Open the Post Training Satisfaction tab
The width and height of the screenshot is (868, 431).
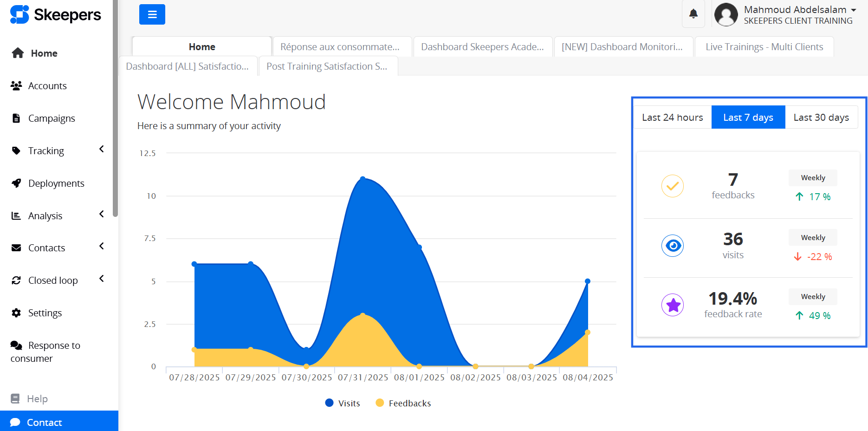[x=327, y=66]
